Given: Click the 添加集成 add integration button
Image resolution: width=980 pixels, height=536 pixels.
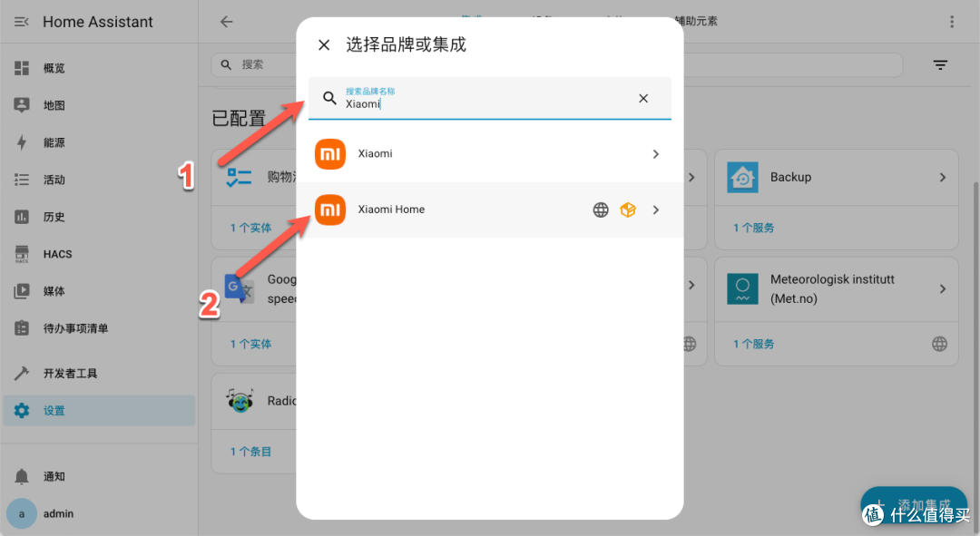Looking at the screenshot, I should coord(914,505).
